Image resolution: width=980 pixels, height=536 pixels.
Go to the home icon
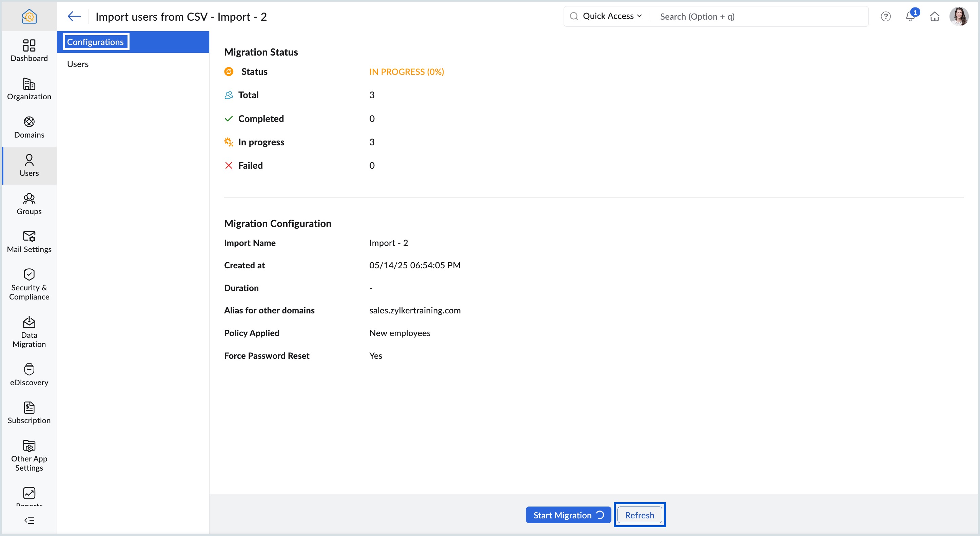tap(934, 16)
